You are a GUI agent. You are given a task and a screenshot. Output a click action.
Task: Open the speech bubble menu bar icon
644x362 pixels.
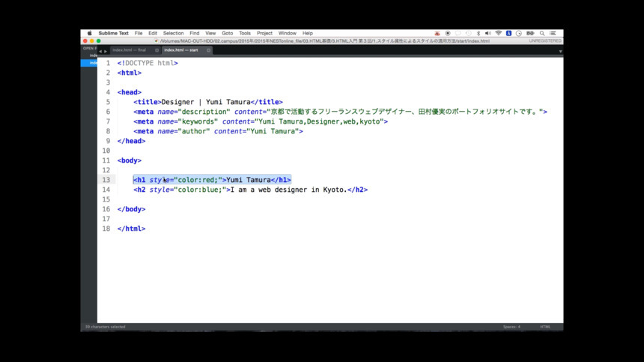coord(458,33)
